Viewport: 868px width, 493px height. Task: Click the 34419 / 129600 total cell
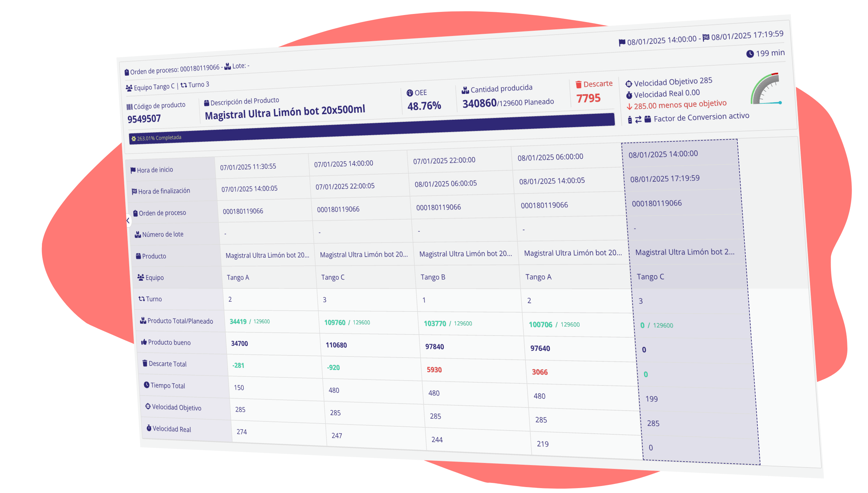click(x=250, y=322)
